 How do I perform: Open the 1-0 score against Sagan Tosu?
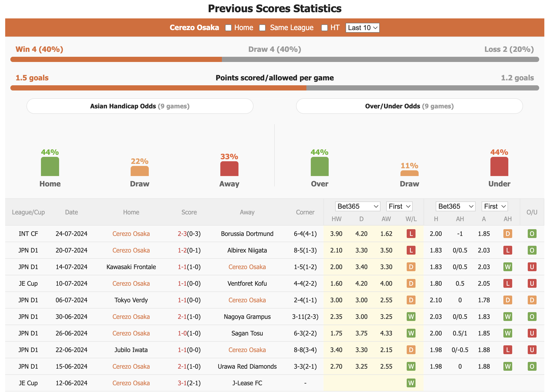pyautogui.click(x=182, y=333)
